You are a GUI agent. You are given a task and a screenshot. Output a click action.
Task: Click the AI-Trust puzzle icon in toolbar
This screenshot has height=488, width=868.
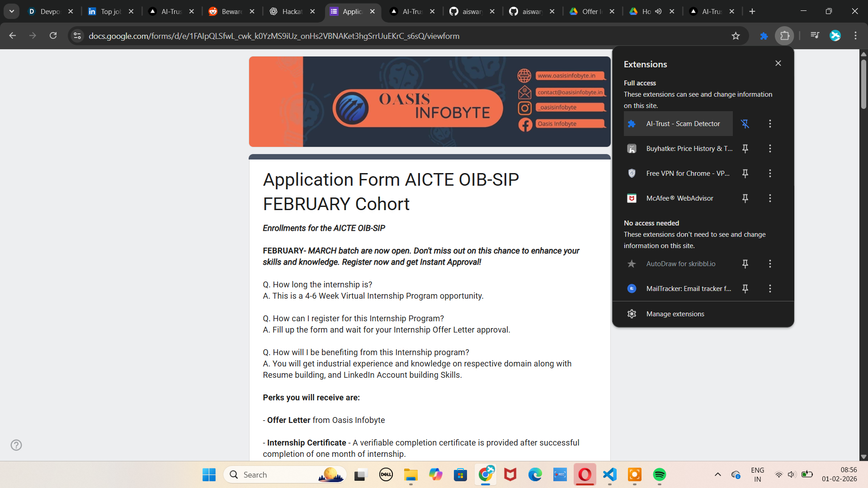tap(764, 36)
